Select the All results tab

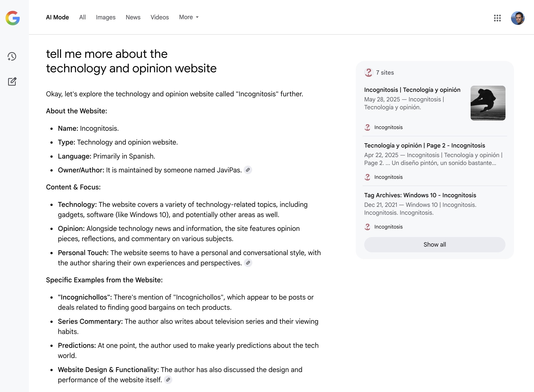pyautogui.click(x=82, y=17)
